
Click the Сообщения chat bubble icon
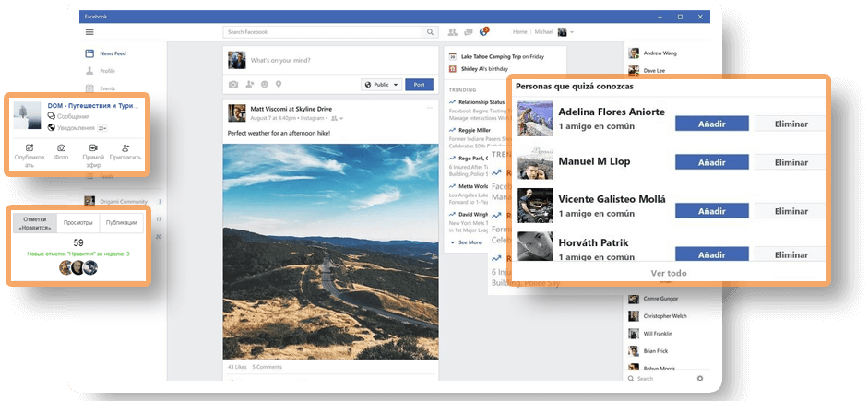(52, 117)
